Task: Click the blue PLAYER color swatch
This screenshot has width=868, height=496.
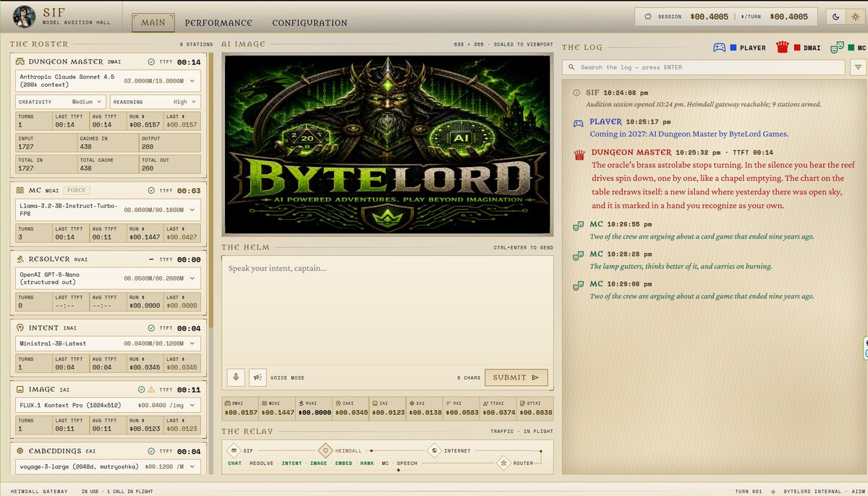Action: point(733,48)
